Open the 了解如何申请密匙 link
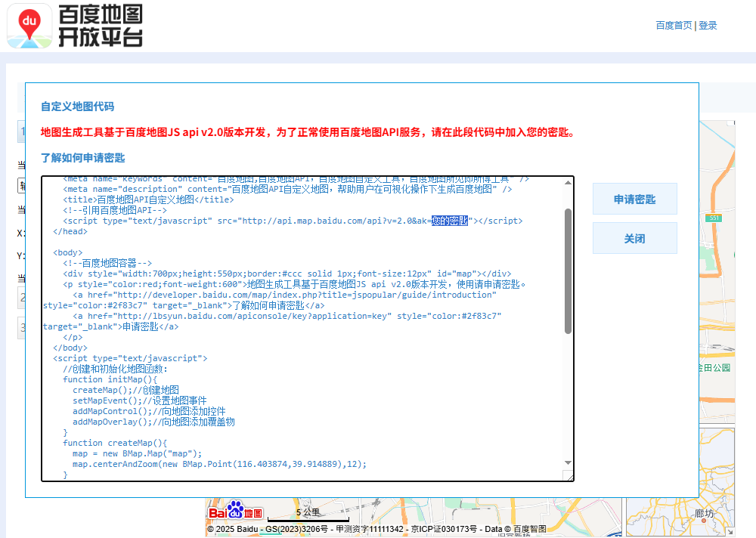The width and height of the screenshot is (756, 538). click(82, 158)
